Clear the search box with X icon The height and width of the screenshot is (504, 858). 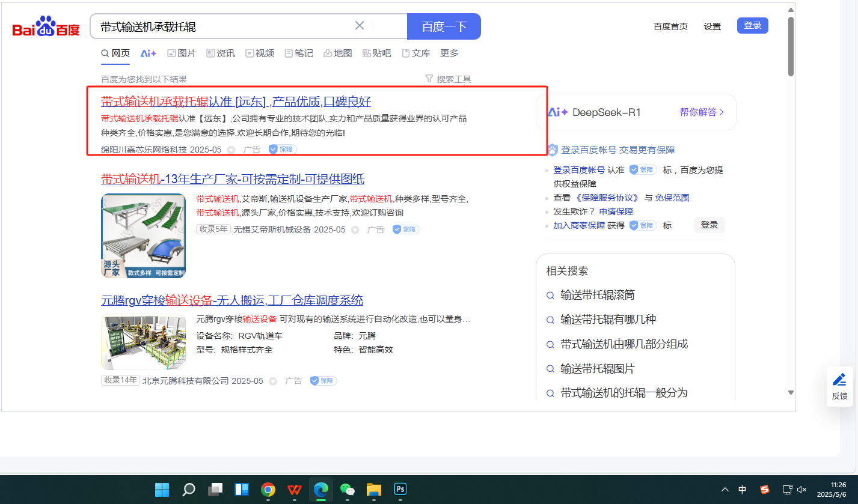click(x=360, y=26)
